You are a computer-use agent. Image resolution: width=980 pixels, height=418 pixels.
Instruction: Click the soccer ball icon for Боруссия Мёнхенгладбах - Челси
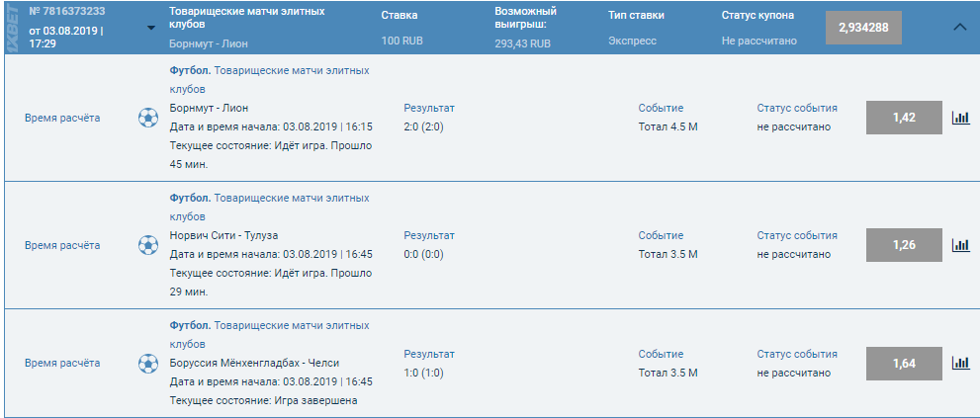(147, 363)
